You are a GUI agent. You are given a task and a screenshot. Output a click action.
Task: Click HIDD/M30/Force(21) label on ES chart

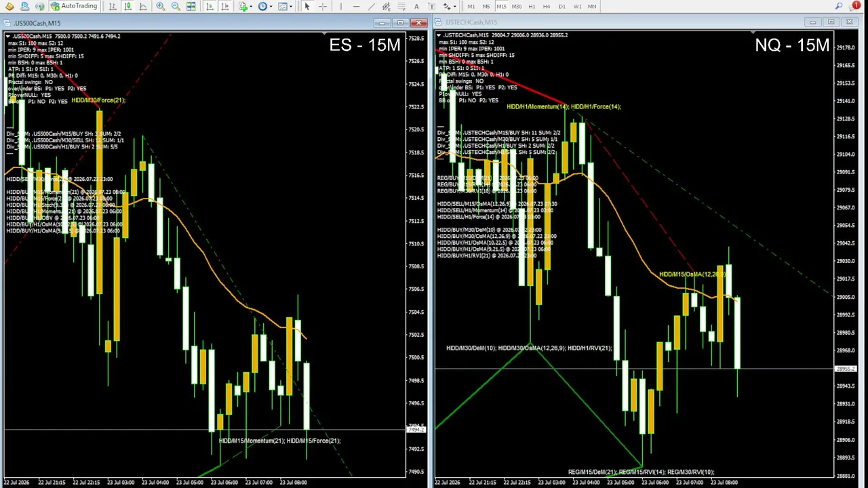pyautogui.click(x=98, y=100)
